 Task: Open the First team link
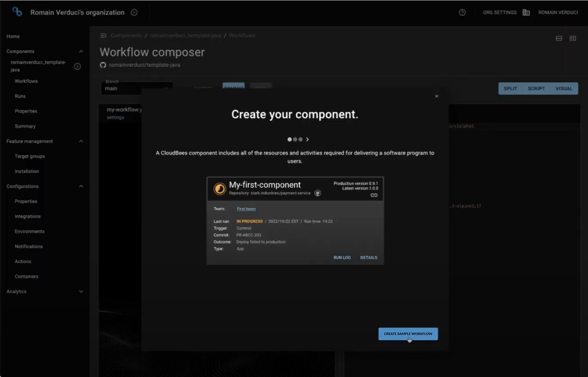pos(246,209)
